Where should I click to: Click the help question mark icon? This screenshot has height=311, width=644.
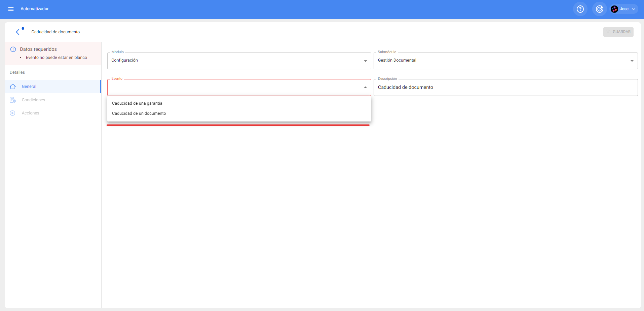tap(580, 9)
